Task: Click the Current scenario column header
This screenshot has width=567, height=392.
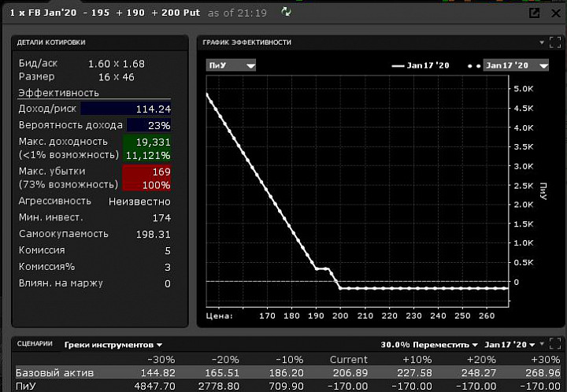Action: (x=349, y=360)
